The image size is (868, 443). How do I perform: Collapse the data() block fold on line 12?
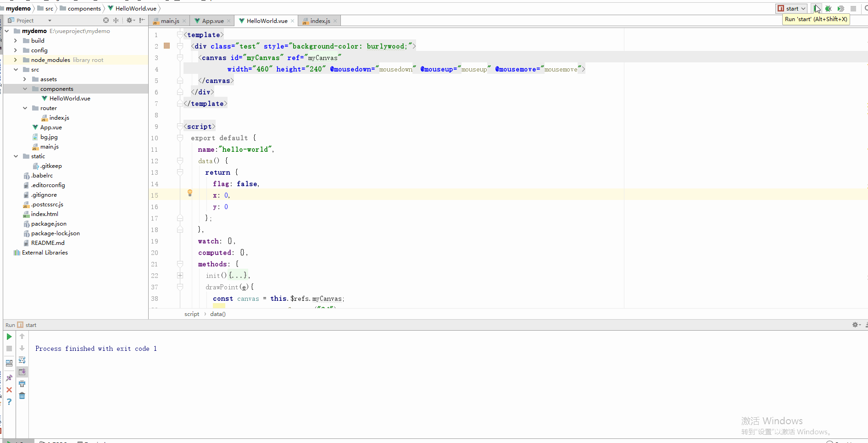(180, 161)
